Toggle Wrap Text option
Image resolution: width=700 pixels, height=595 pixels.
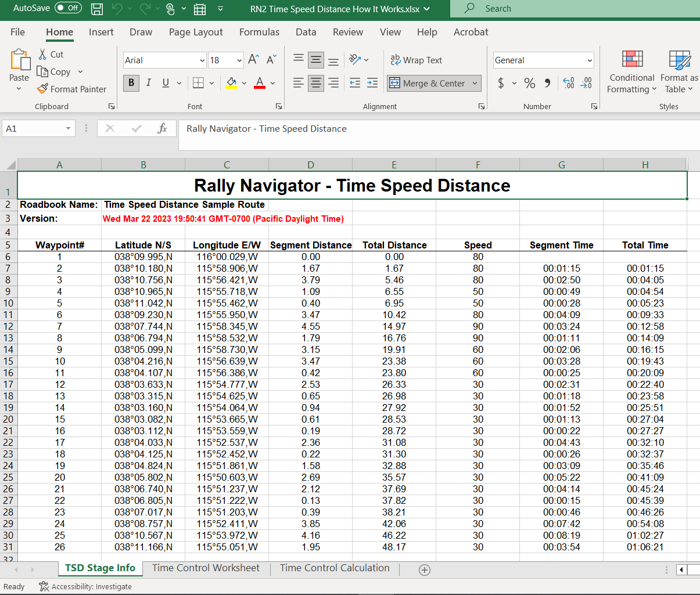point(416,60)
